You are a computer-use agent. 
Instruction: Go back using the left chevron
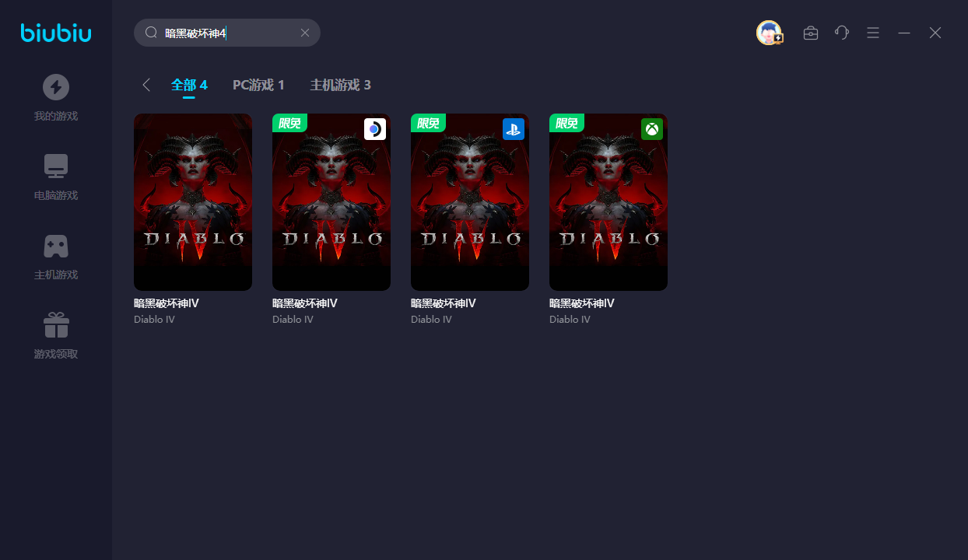(x=146, y=85)
